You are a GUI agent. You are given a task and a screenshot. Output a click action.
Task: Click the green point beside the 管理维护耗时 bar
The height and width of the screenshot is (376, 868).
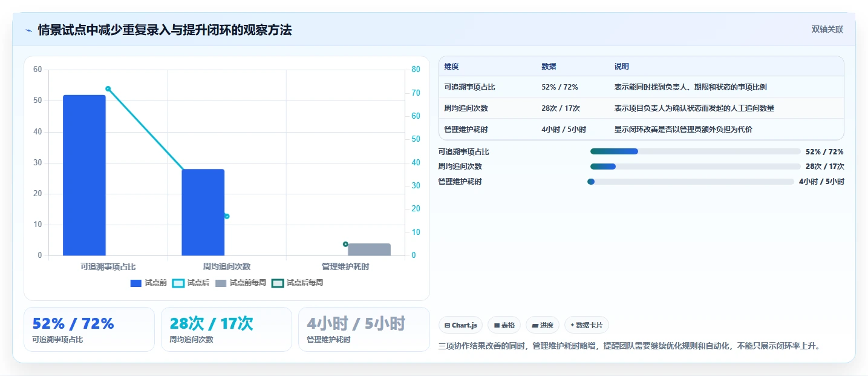pos(345,244)
